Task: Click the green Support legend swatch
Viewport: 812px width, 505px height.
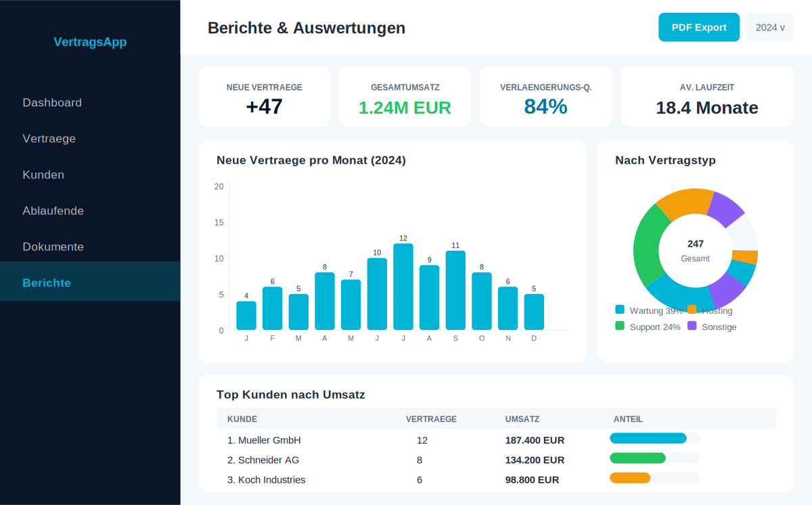Action: (x=620, y=326)
